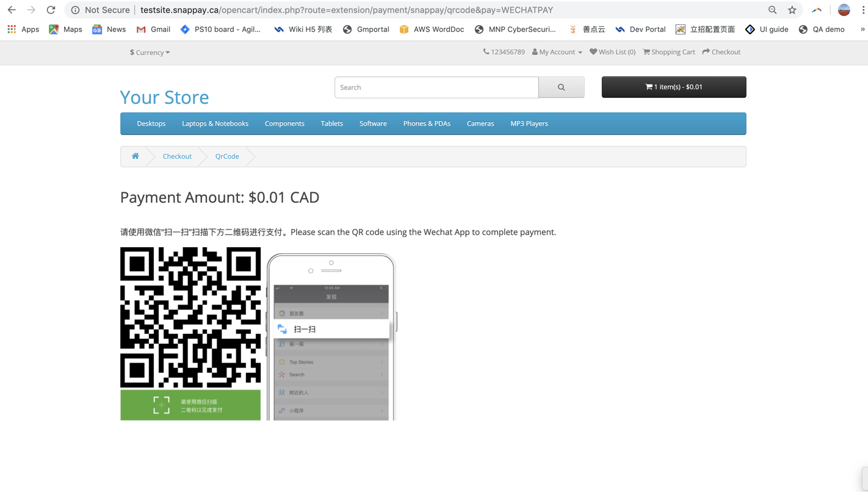
Task: Open the PS10 board bookmark
Action: coord(220,29)
